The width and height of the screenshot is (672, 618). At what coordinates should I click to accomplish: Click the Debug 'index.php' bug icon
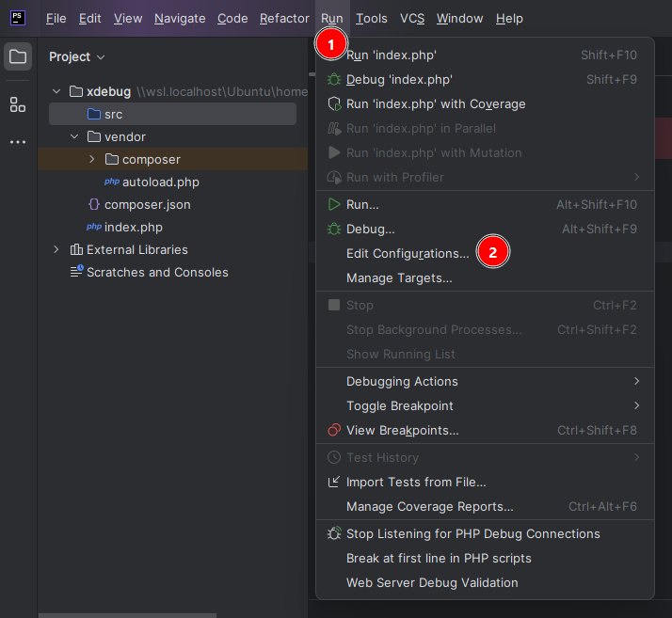[x=333, y=80]
